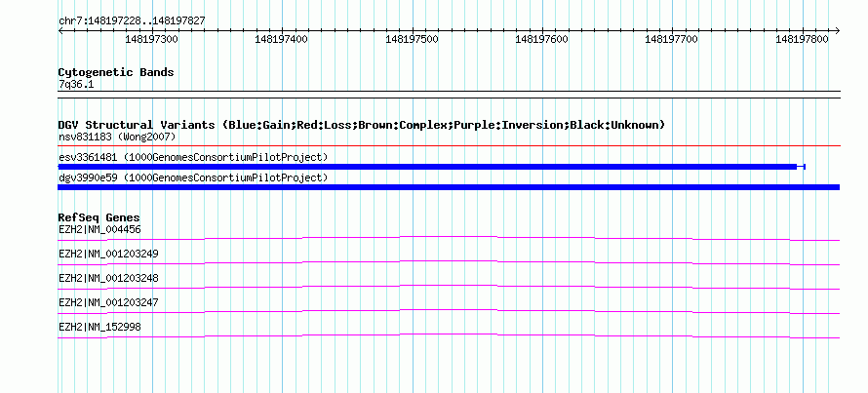Click the ruler's left arrow end
The height and width of the screenshot is (393, 868).
point(60,31)
